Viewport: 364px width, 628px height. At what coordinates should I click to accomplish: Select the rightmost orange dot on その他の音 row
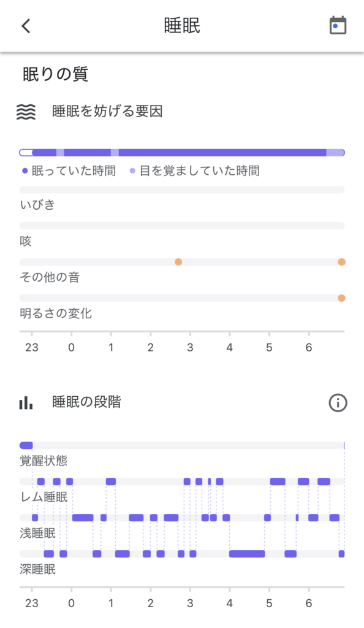[341, 261]
